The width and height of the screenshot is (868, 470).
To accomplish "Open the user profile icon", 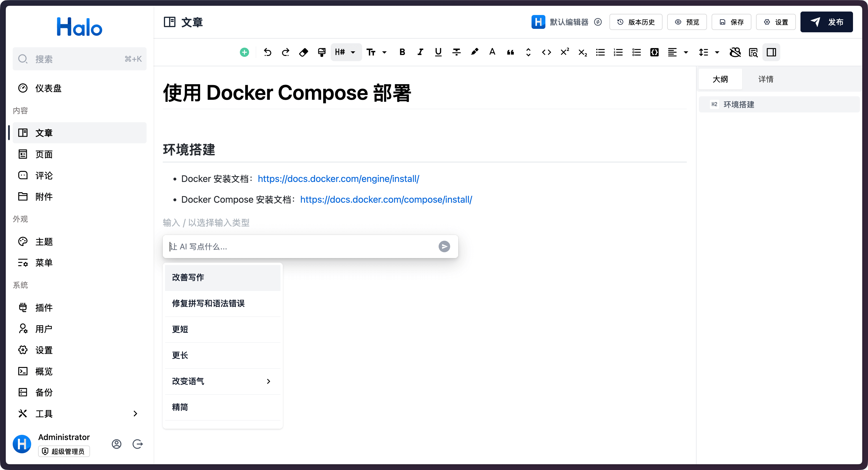I will click(x=117, y=444).
